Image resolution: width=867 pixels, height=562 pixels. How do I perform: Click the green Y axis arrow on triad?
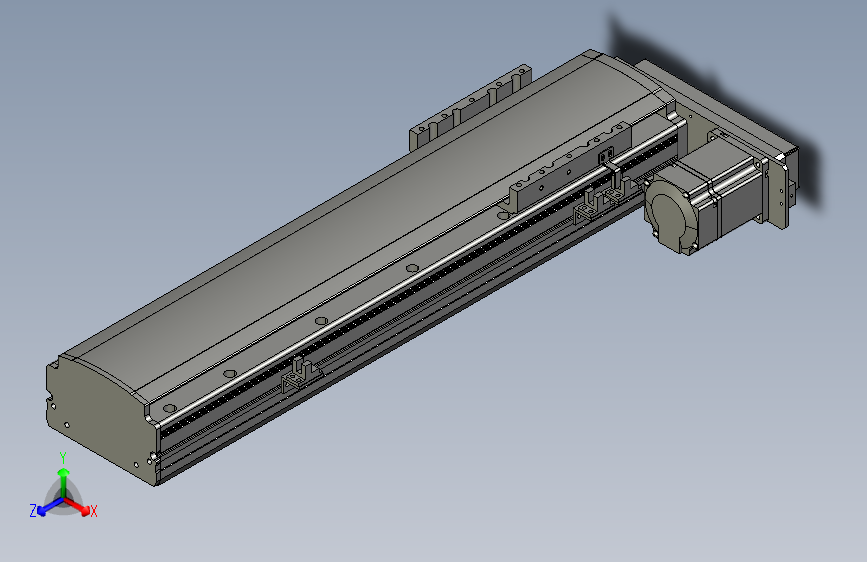tap(64, 482)
